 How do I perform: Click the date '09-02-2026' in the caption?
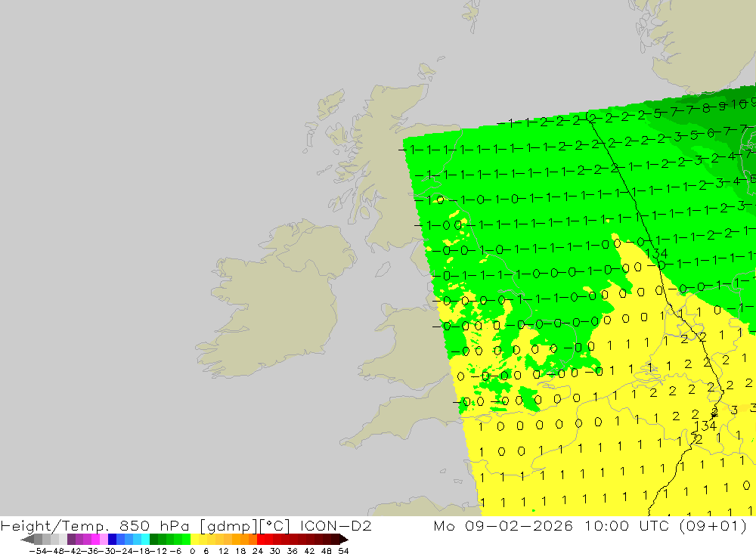point(519,525)
